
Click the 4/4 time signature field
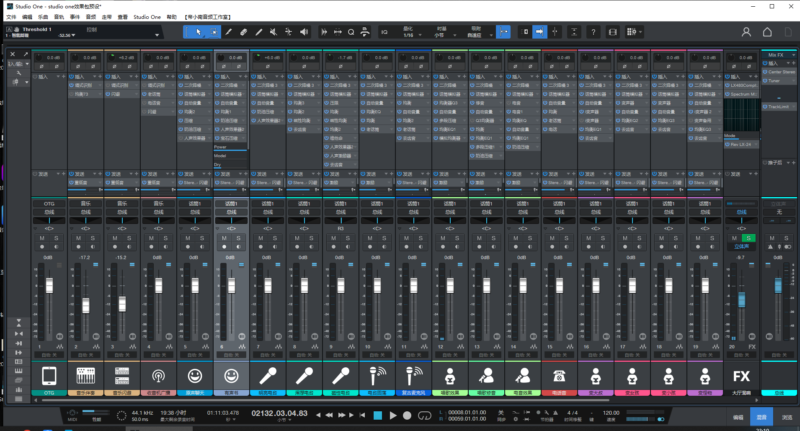[x=572, y=413]
